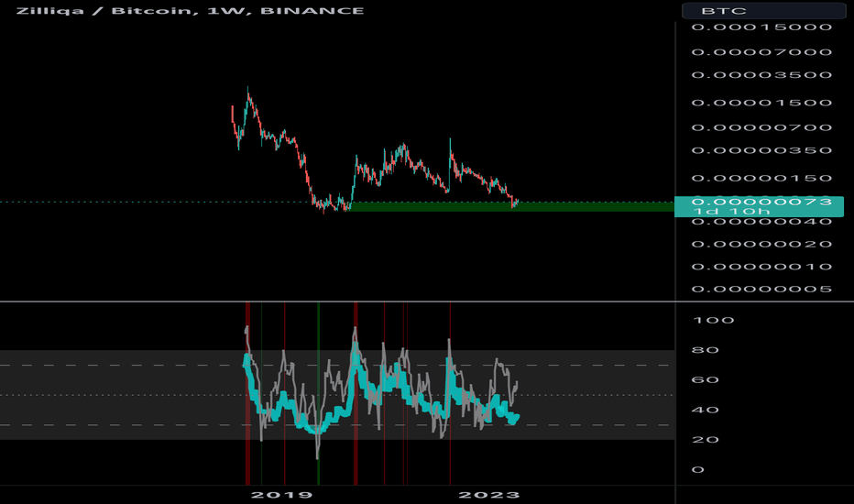Image resolution: width=854 pixels, height=504 pixels.
Task: Click the 2019 label on time axis
Action: [281, 495]
